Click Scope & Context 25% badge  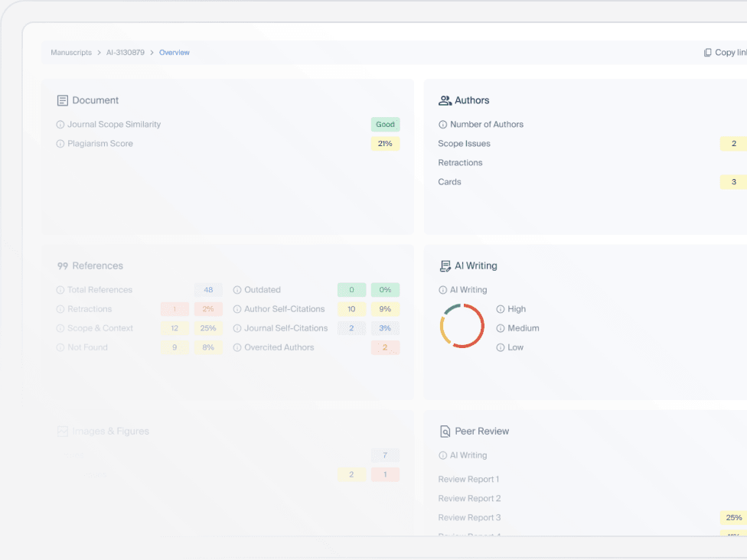(208, 328)
